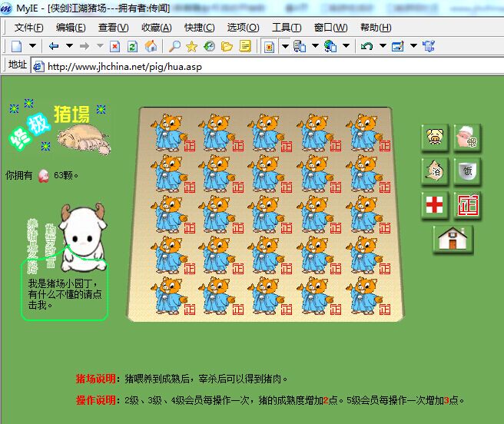504x424 pixels.
Task: Click the pig in fifth row, first column
Action: point(169,296)
